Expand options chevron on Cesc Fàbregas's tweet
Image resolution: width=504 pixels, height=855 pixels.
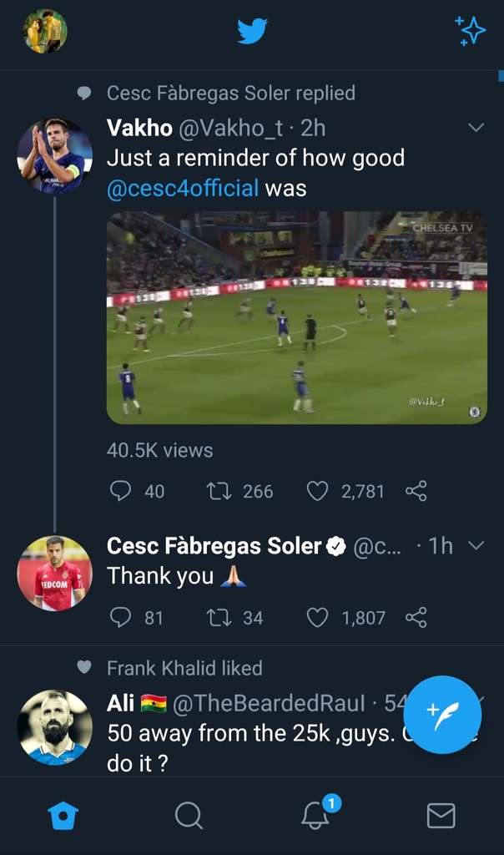(476, 545)
